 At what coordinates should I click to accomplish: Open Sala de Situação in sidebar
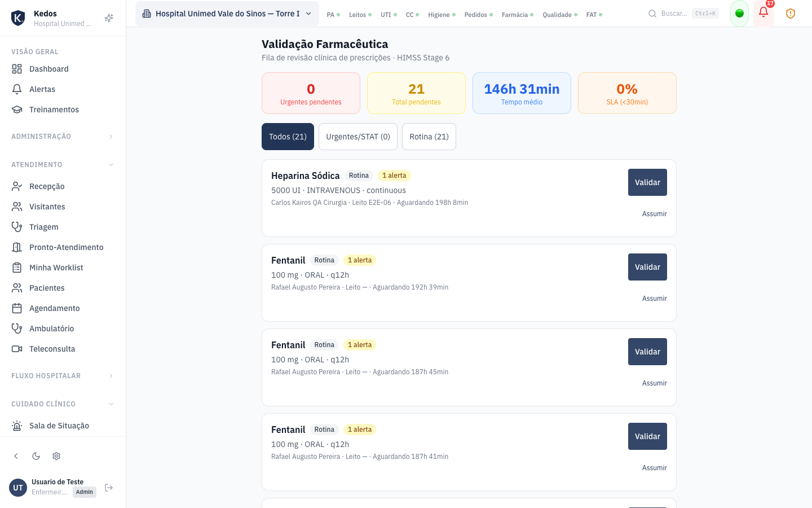[x=63, y=426]
